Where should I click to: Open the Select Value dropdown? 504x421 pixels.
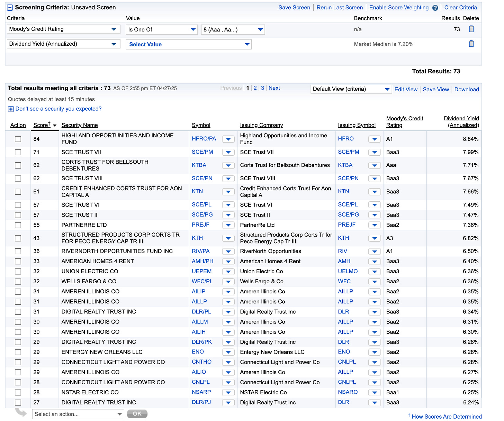click(189, 44)
